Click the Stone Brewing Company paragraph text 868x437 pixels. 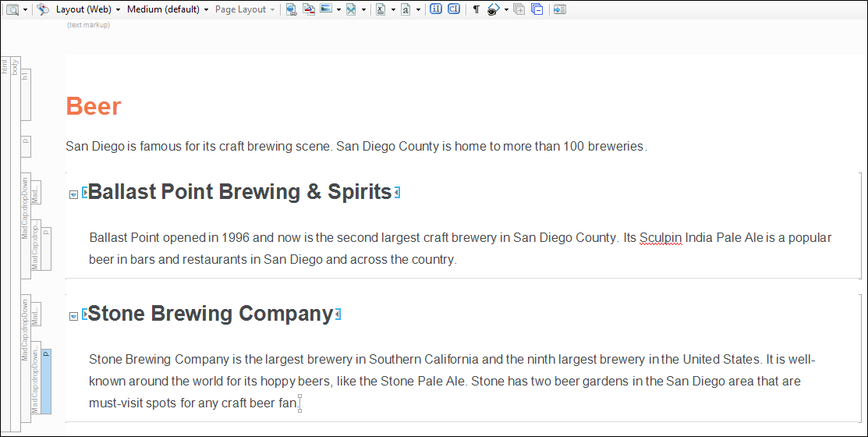(x=452, y=381)
